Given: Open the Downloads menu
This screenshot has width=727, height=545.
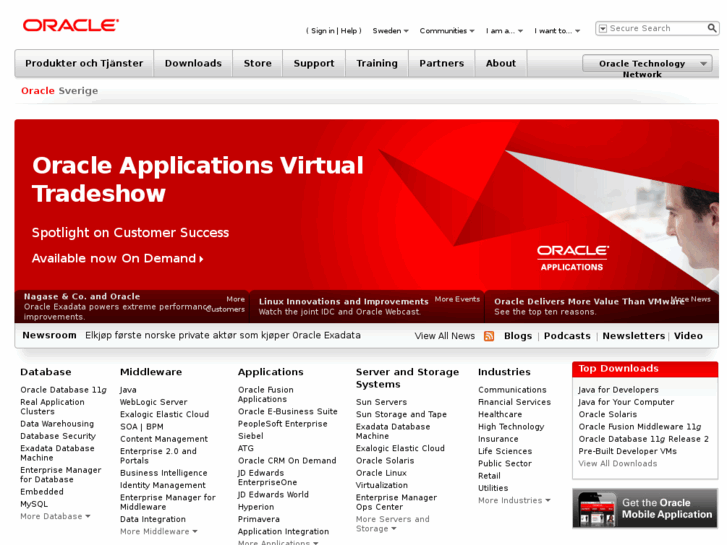Looking at the screenshot, I should tap(193, 63).
